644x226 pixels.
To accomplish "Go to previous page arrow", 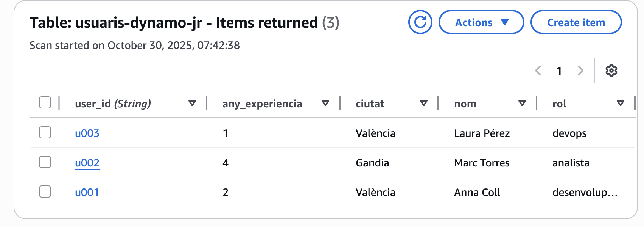I will point(538,71).
